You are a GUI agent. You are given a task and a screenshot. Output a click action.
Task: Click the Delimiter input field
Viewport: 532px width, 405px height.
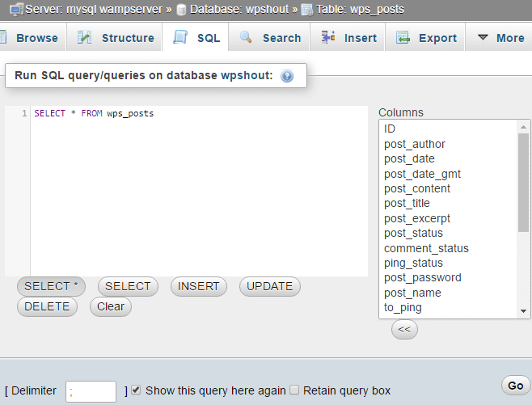[91, 391]
